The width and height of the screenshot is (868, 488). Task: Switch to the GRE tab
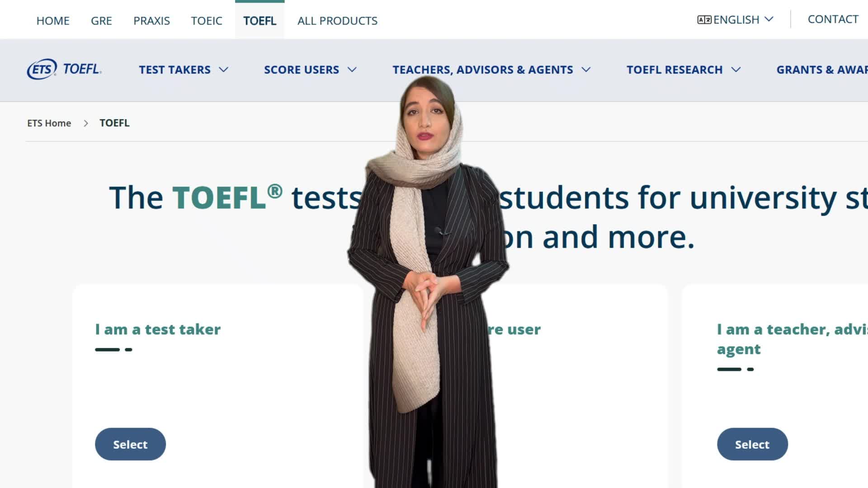click(101, 21)
